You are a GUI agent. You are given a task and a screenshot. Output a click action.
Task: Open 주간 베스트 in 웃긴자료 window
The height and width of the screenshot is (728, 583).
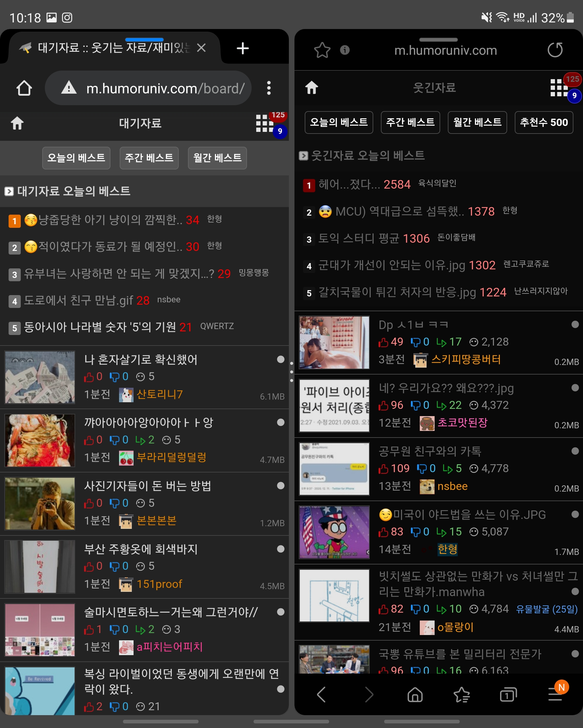pyautogui.click(x=411, y=122)
